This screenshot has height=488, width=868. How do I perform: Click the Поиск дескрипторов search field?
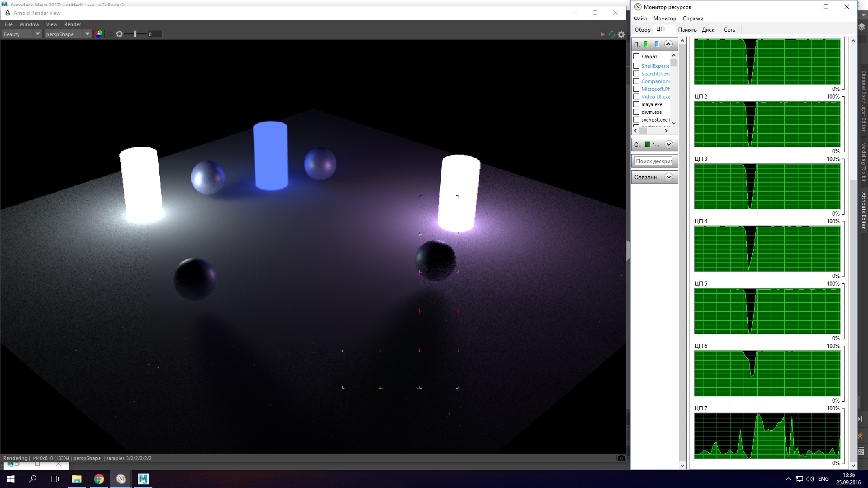tap(654, 161)
